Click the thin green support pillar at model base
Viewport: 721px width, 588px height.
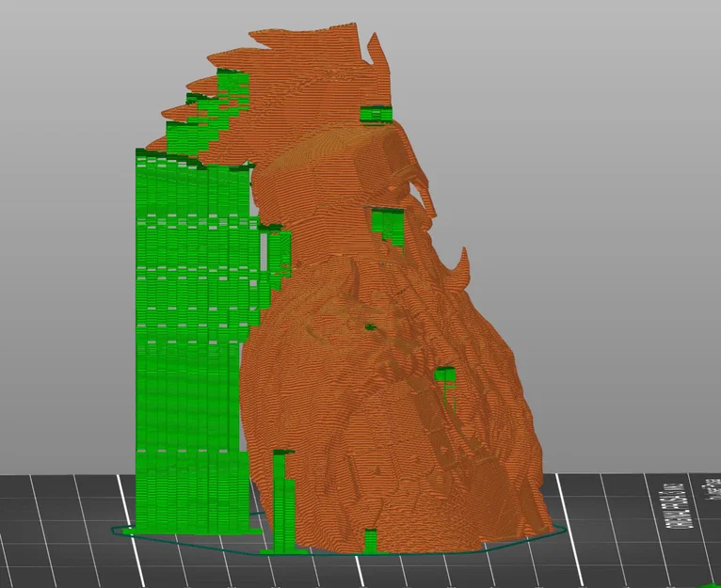(283, 501)
